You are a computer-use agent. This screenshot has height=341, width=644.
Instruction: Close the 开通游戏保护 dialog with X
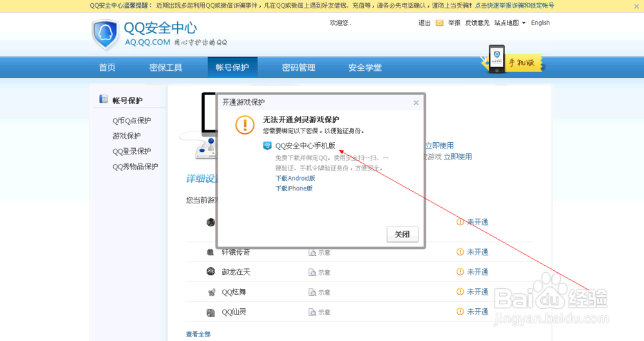(416, 102)
